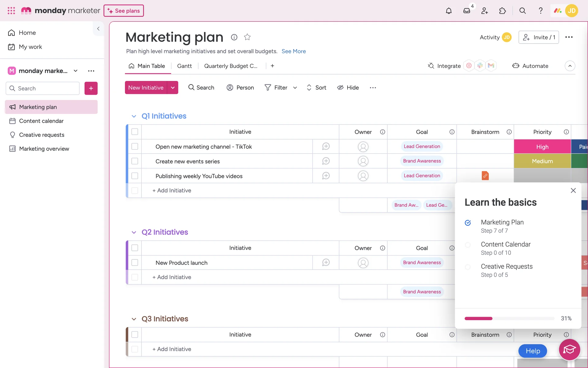Check the Create new events series row
The image size is (588, 368).
click(x=135, y=161)
